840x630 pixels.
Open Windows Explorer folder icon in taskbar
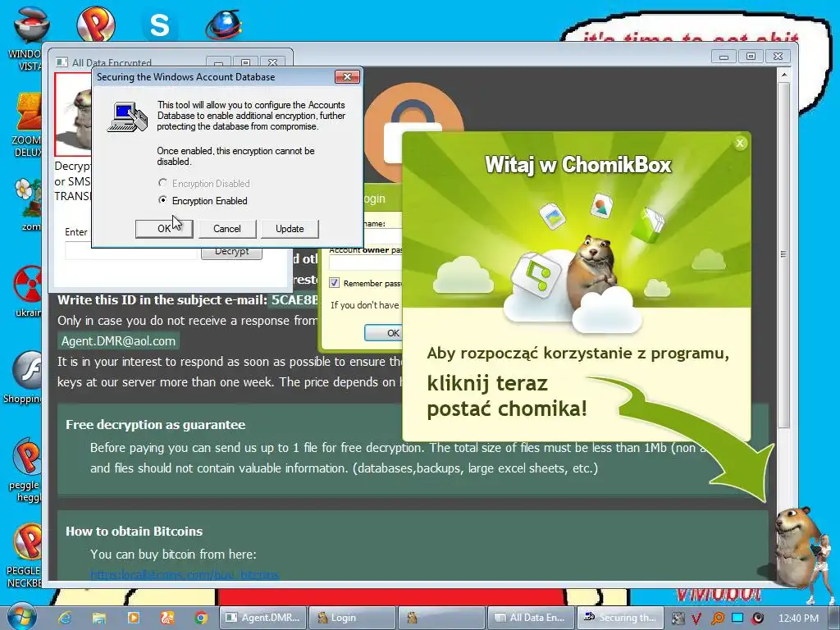coord(99,618)
